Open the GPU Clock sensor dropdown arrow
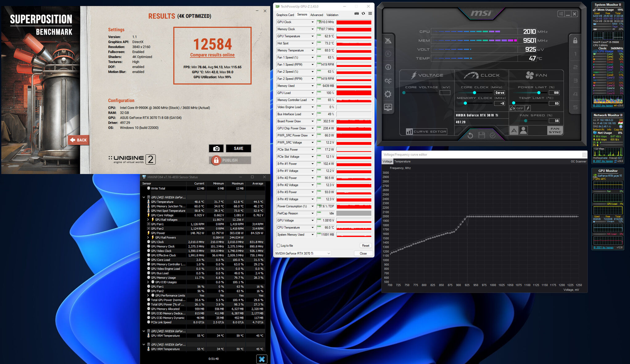The width and height of the screenshot is (630, 364). [x=312, y=22]
